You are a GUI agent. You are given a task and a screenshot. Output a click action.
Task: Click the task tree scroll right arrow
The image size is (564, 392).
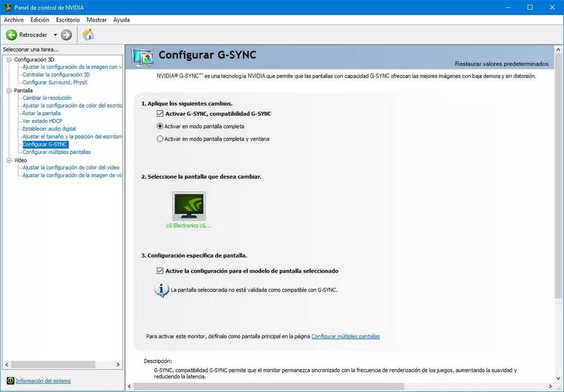point(118,365)
